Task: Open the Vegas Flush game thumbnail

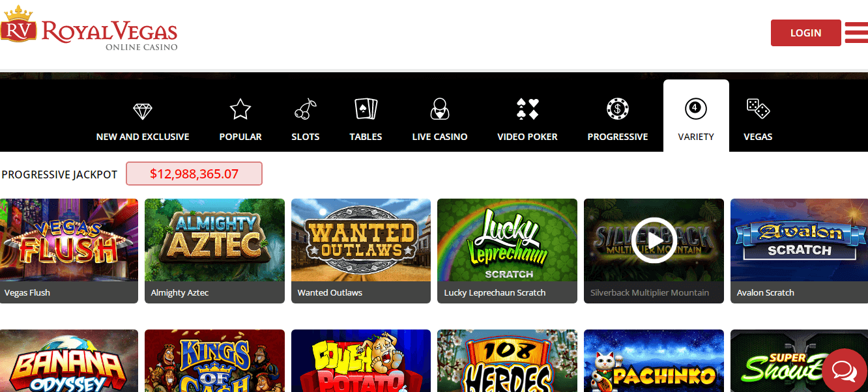Action: point(69,240)
